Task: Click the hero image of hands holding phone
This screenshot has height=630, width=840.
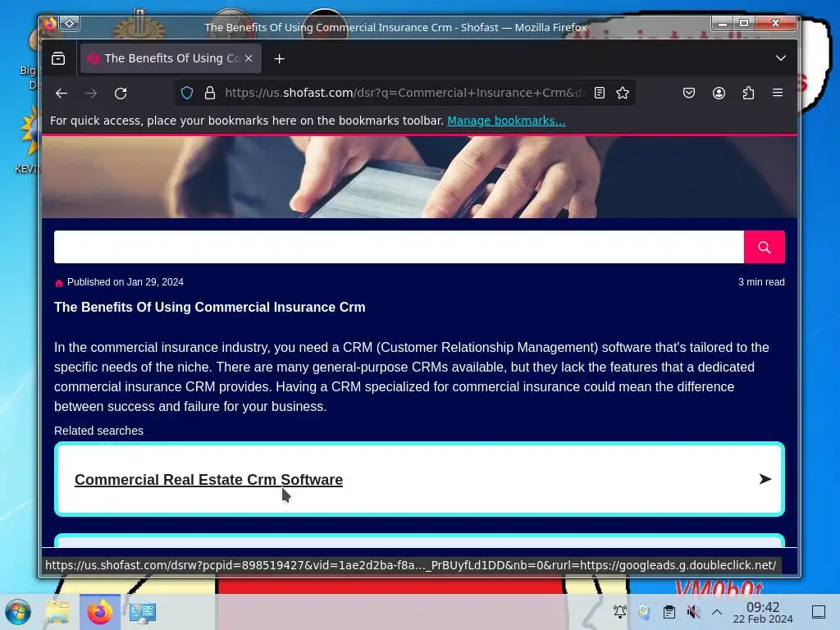Action: point(419,177)
